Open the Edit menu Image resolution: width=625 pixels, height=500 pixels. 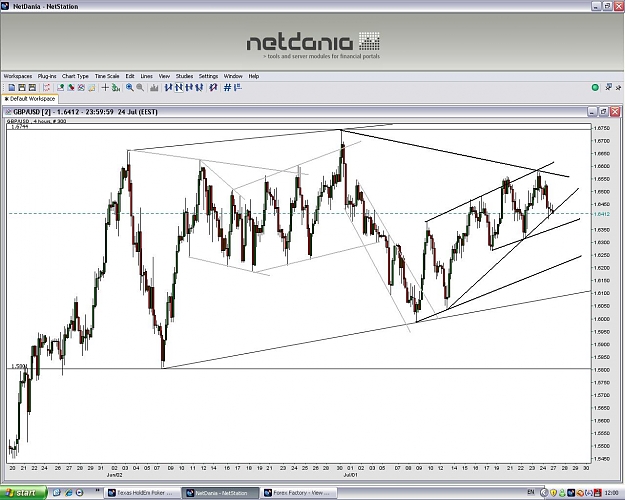click(x=130, y=76)
